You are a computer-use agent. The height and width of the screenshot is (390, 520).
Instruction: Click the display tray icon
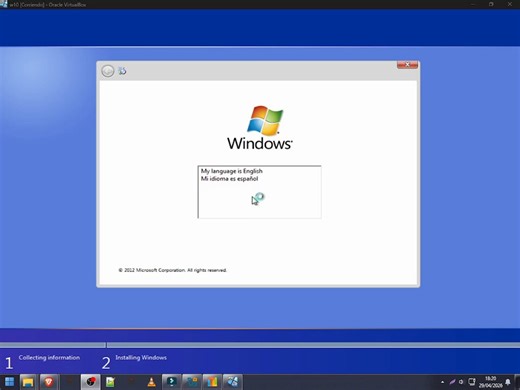click(472, 382)
